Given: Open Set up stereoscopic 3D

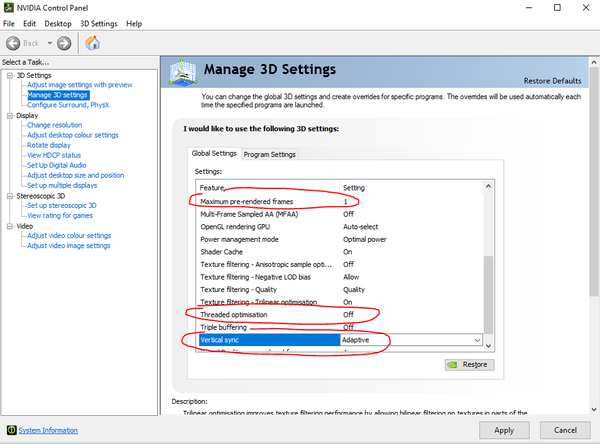Looking at the screenshot, I should point(62,206).
